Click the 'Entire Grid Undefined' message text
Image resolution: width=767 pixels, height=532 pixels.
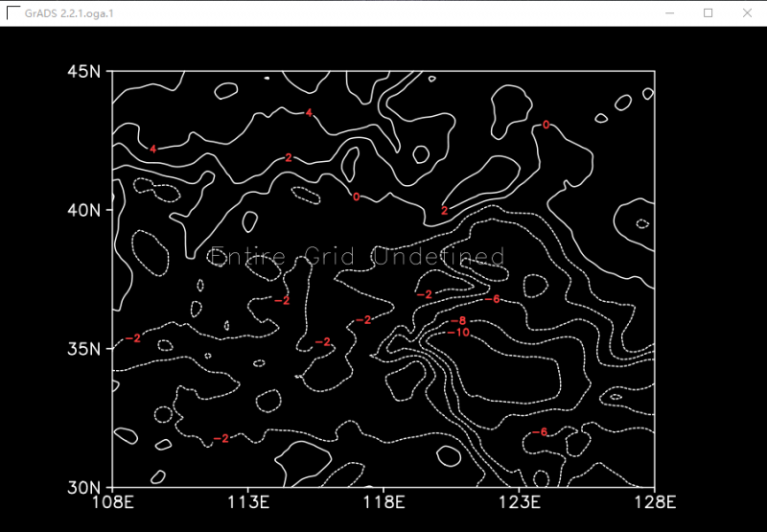[357, 256]
